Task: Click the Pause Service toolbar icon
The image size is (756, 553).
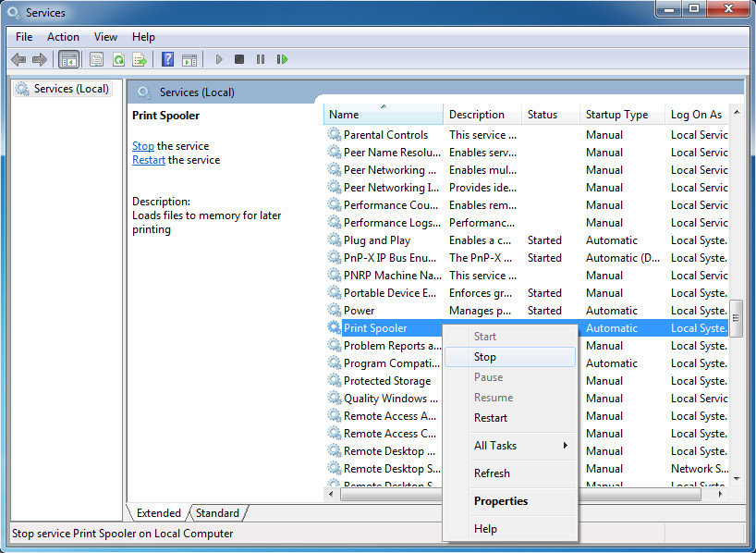Action: pos(261,59)
